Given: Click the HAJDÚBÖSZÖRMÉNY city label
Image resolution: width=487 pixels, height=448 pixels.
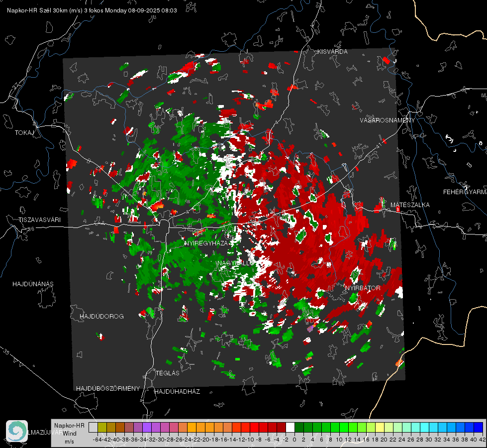Looking at the screenshot, I should 108,388.
